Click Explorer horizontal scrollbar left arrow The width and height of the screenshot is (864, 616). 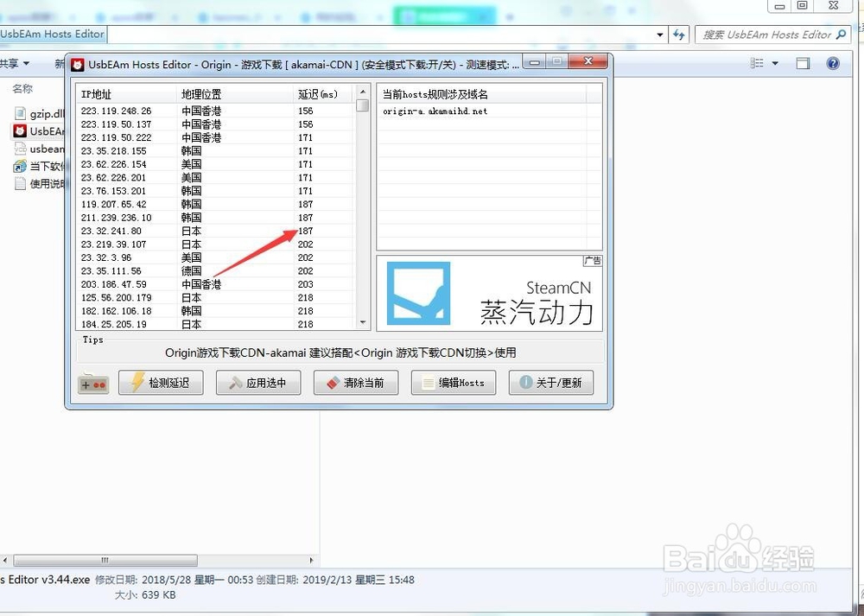pos(5,561)
